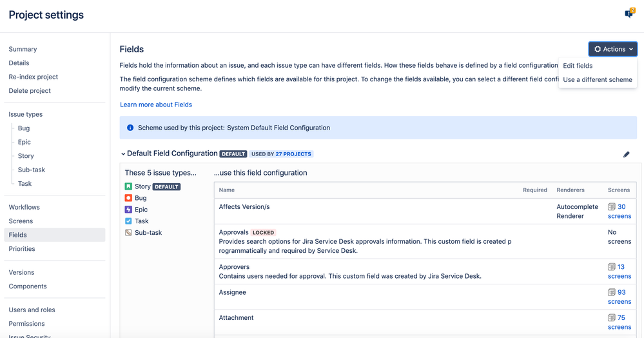Image resolution: width=644 pixels, height=338 pixels.
Task: Click the Task issue type icon
Action: (128, 221)
